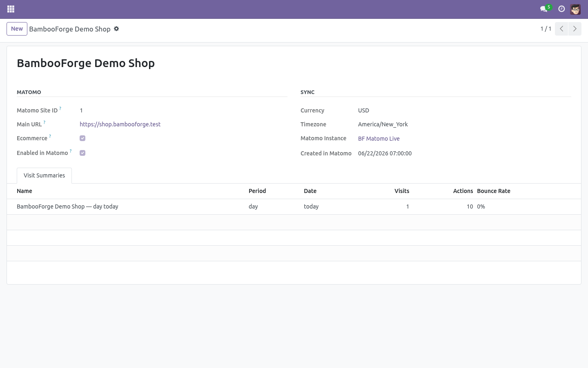Open the gear actions menu
Image resolution: width=588 pixels, height=368 pixels.
click(x=116, y=29)
